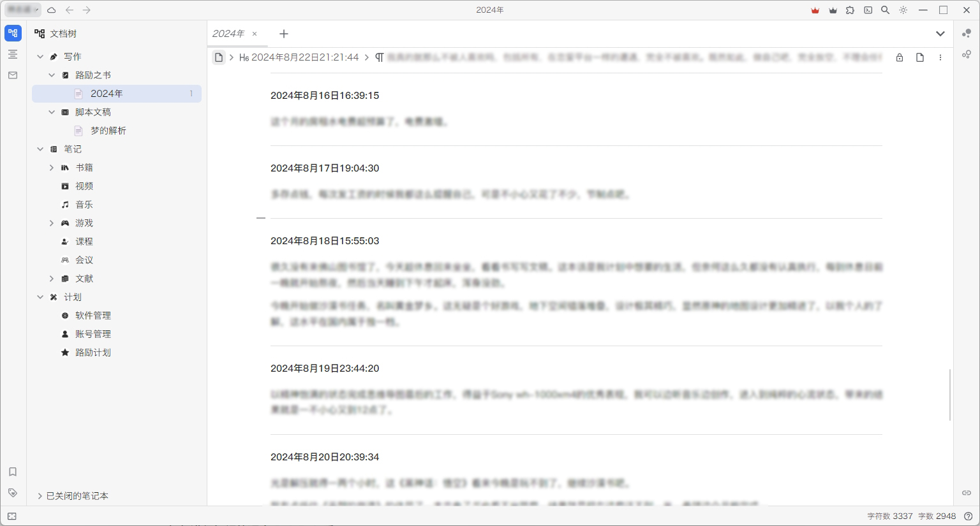
Task: Add a new tab with plus button
Action: pyautogui.click(x=284, y=34)
